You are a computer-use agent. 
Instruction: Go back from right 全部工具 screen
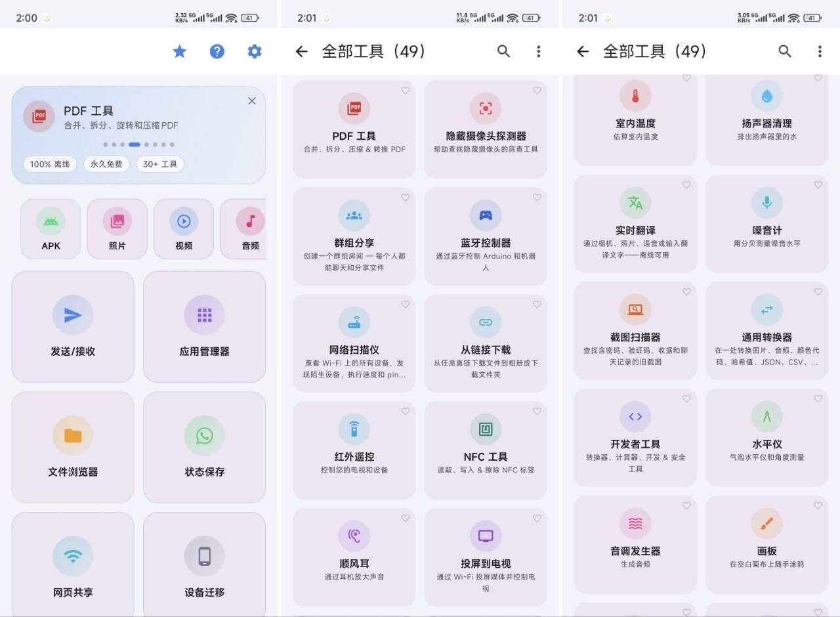coord(583,51)
